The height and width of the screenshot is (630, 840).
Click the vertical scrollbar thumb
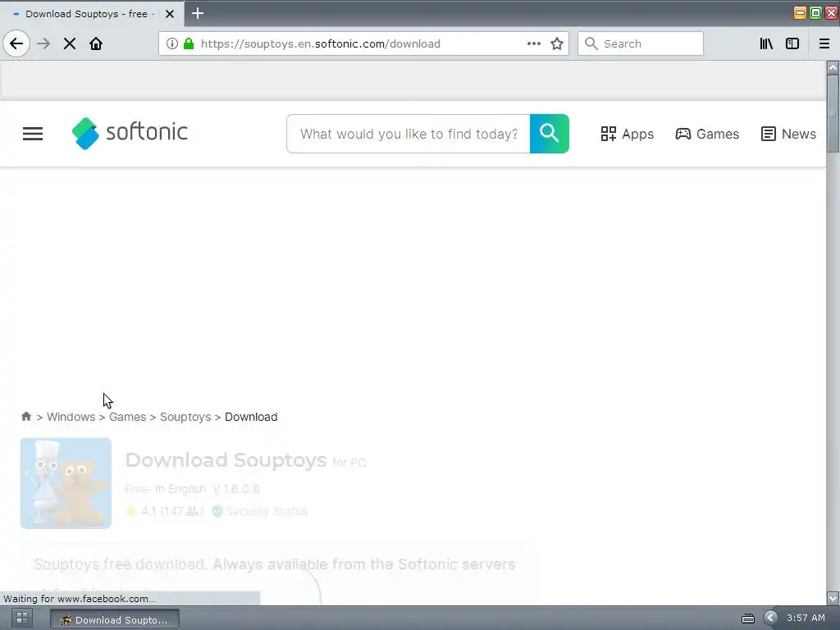click(833, 113)
